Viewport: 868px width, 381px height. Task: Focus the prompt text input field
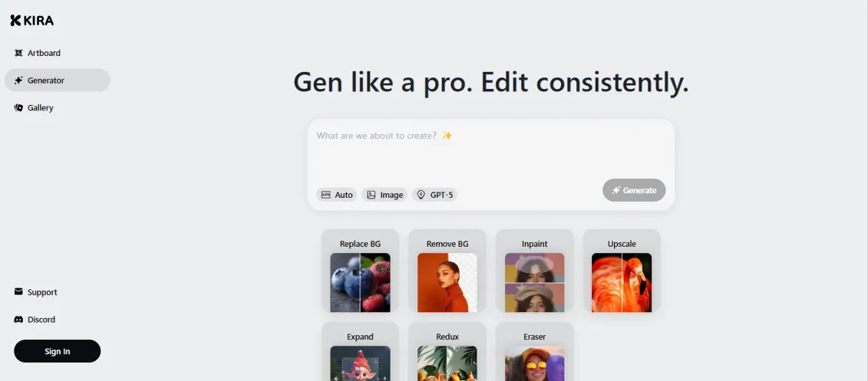(491, 152)
